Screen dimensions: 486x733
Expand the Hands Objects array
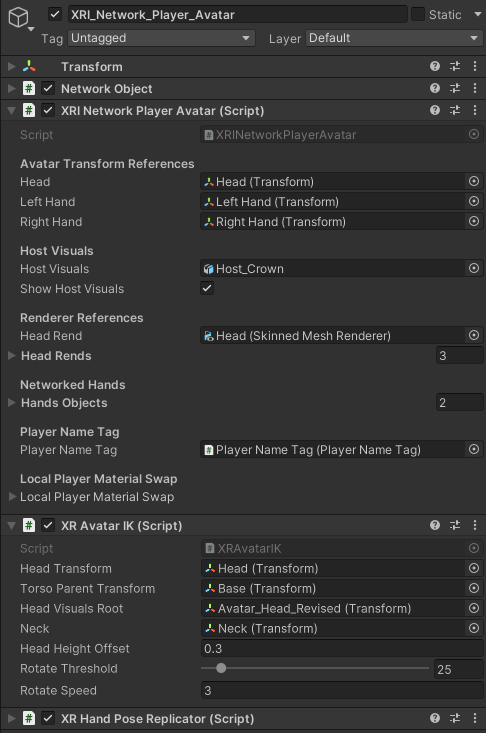(12, 402)
